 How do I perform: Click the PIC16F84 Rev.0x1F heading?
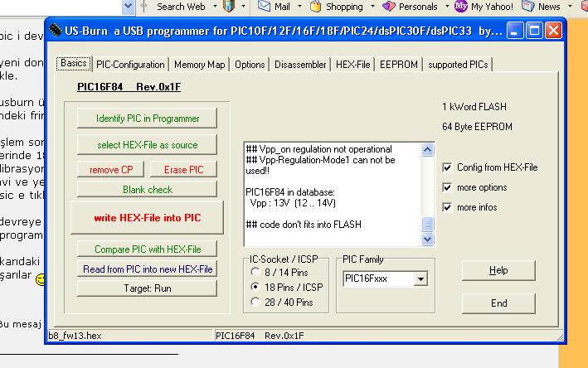pos(129,87)
